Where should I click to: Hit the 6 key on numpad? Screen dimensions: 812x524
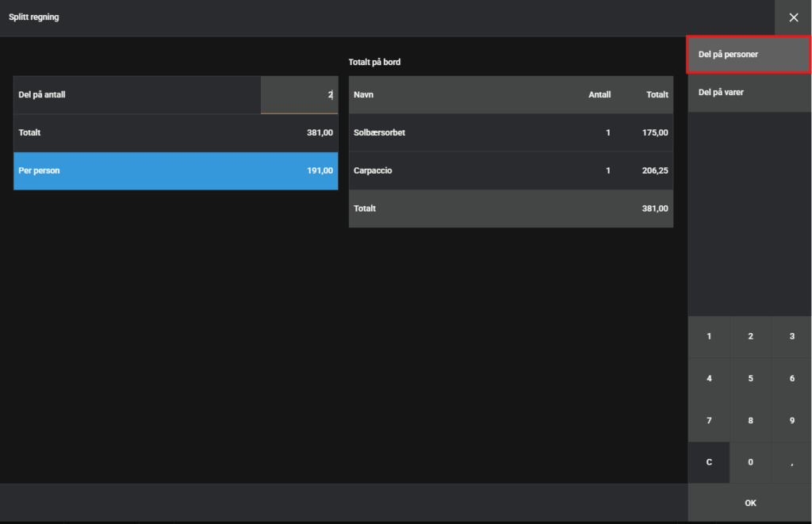791,379
